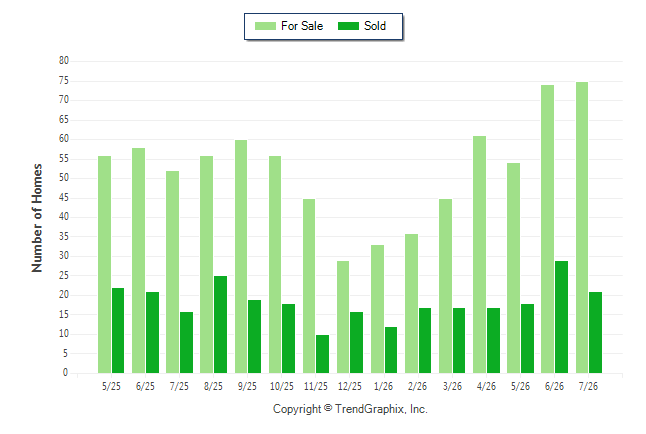Image resolution: width=646 pixels, height=434 pixels.
Task: Select the 6/26 For Sale bar
Action: (x=548, y=229)
